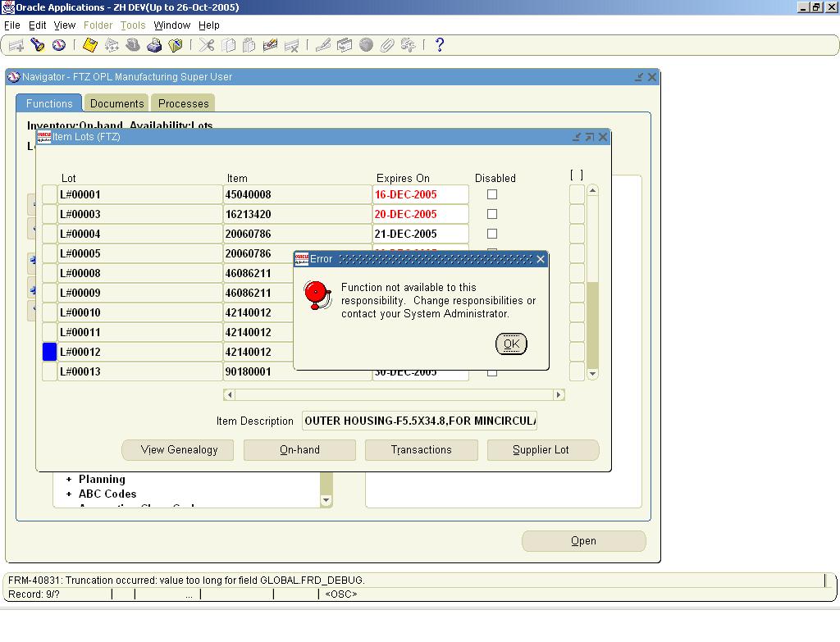Click flexfield bracket cell for lot L#00001
The height and width of the screenshot is (642, 840).
pyautogui.click(x=577, y=194)
